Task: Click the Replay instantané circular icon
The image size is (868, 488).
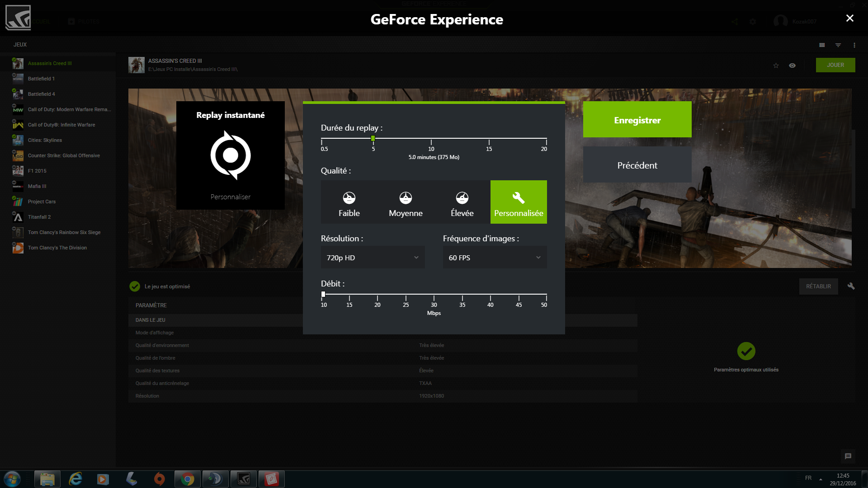Action: 231,155
